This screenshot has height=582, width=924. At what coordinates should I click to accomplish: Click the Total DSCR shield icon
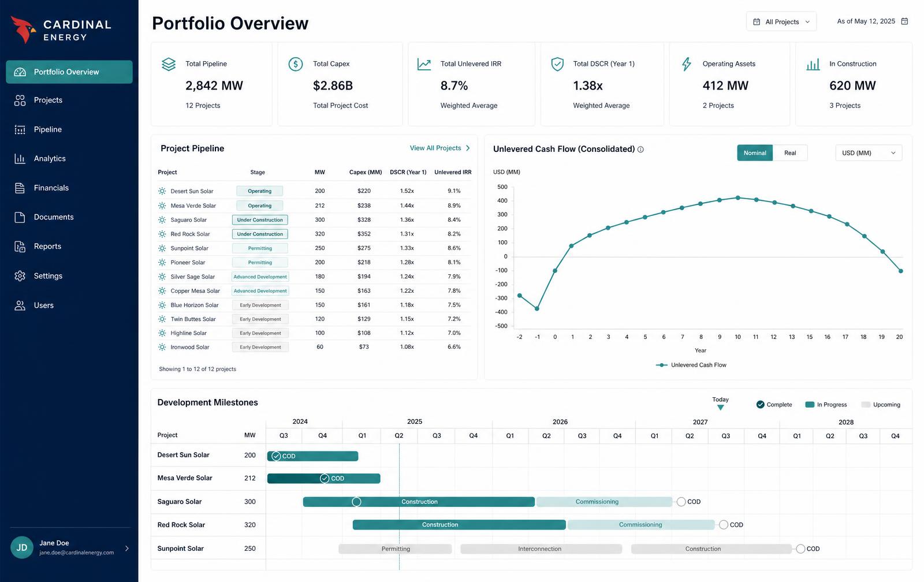pos(557,64)
